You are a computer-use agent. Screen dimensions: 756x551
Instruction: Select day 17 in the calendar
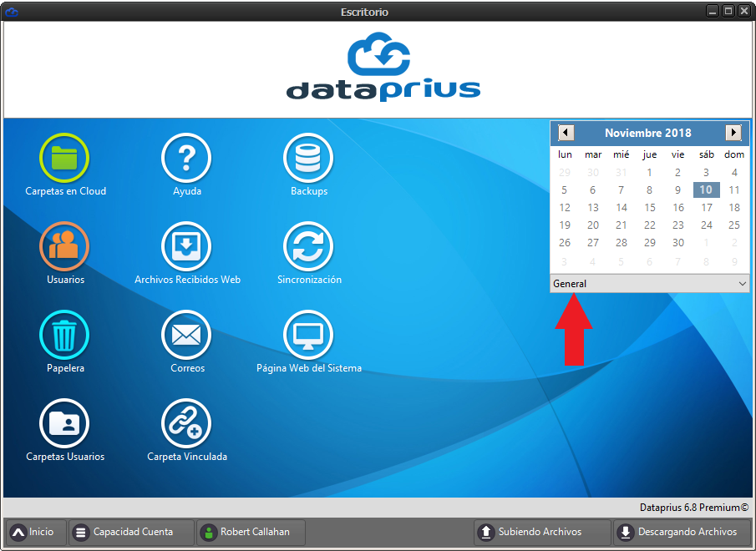707,208
